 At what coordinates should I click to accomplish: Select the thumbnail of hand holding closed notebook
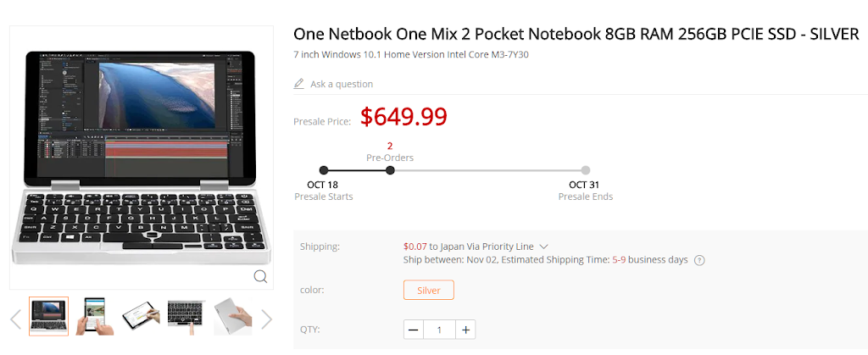coord(231,317)
